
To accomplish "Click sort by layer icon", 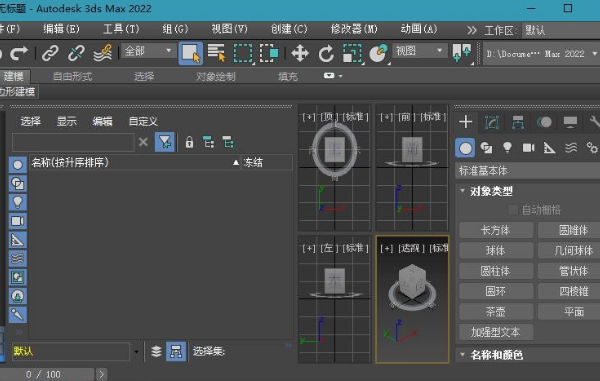I will (156, 352).
